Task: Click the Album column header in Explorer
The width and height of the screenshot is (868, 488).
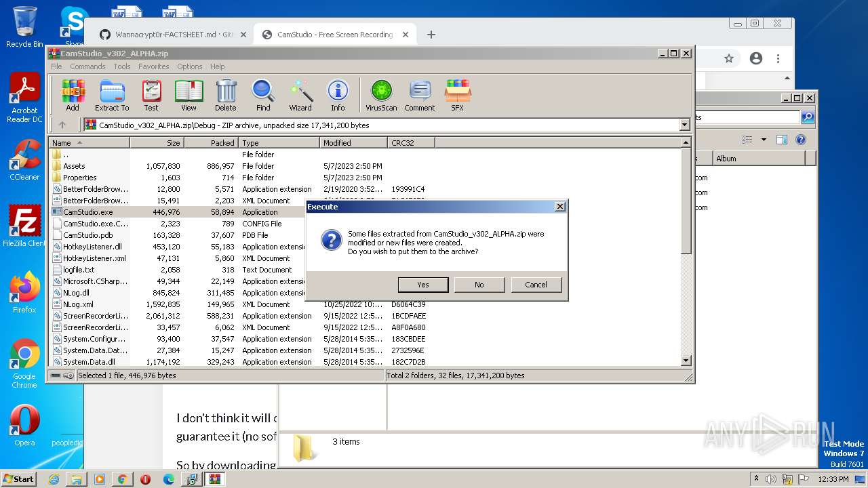Action: coord(759,159)
